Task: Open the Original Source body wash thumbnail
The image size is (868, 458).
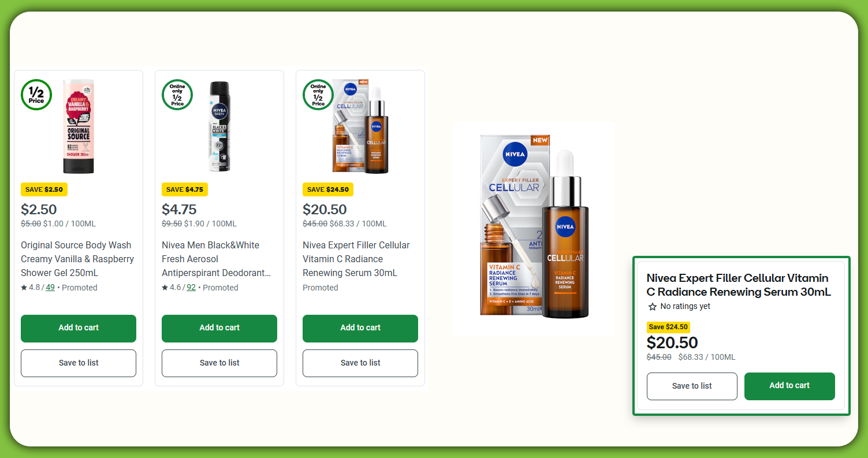Action: tap(79, 126)
